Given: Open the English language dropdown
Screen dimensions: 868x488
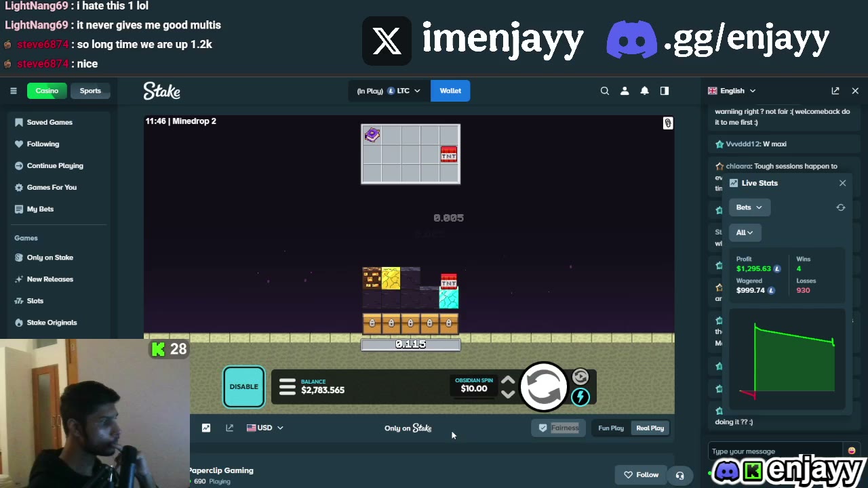Looking at the screenshot, I should (x=732, y=91).
